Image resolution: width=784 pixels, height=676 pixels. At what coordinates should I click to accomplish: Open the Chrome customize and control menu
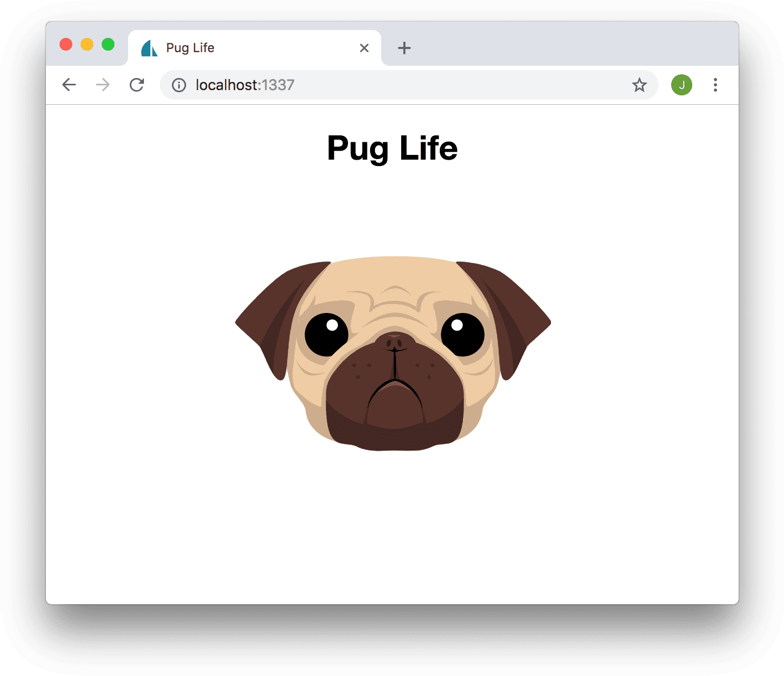point(715,85)
